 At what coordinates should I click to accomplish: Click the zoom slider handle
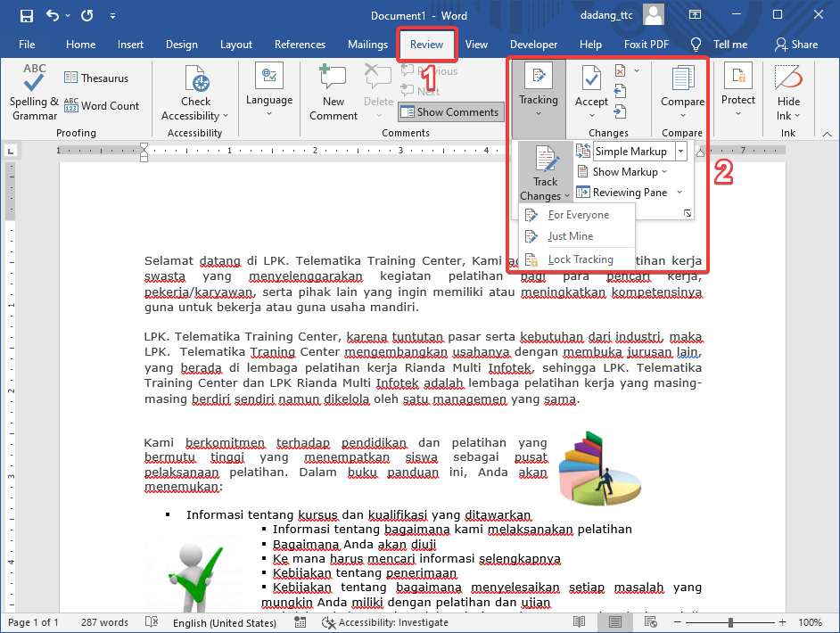[730, 622]
